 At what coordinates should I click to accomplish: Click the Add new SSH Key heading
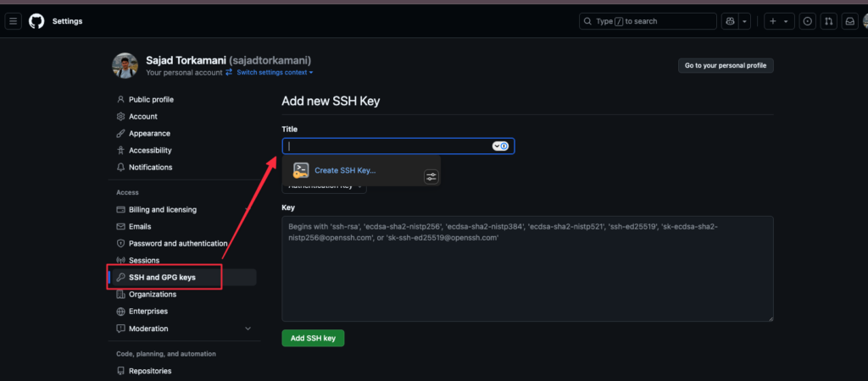tap(331, 102)
